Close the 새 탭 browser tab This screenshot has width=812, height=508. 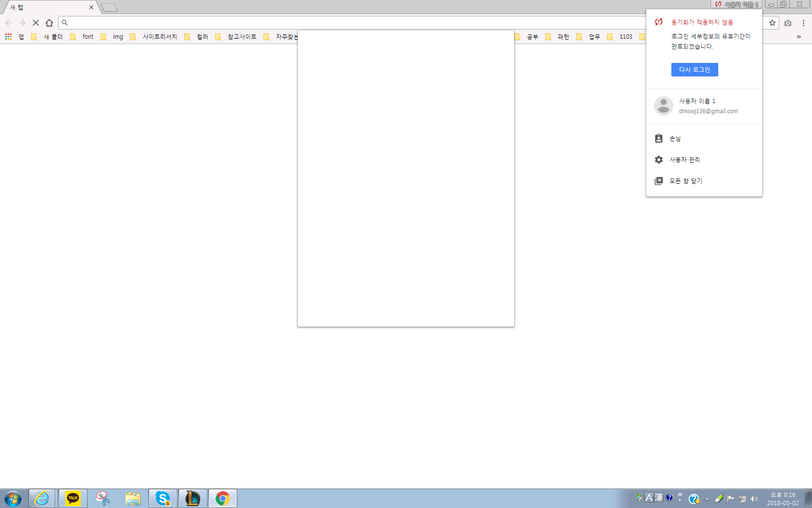coord(91,7)
